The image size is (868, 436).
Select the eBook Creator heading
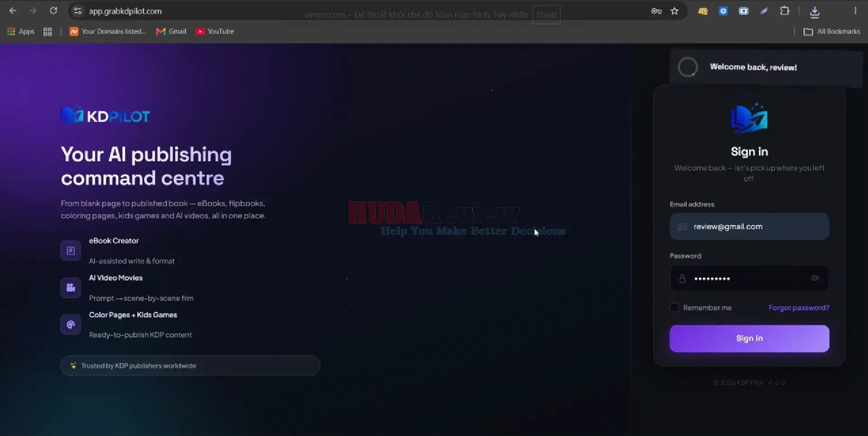point(114,241)
